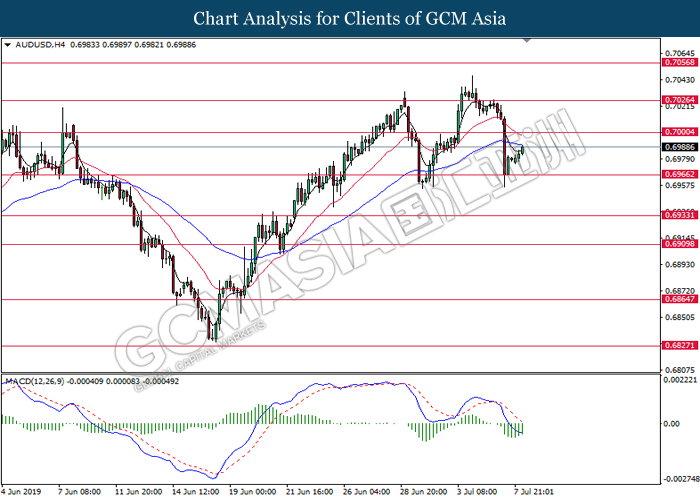This screenshot has height=500, width=700.
Task: Select the 0.68647 price level label
Action: click(680, 299)
